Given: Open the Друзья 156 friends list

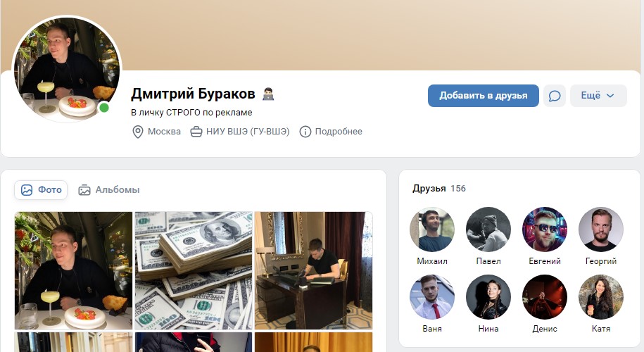Looking at the screenshot, I should (x=438, y=189).
